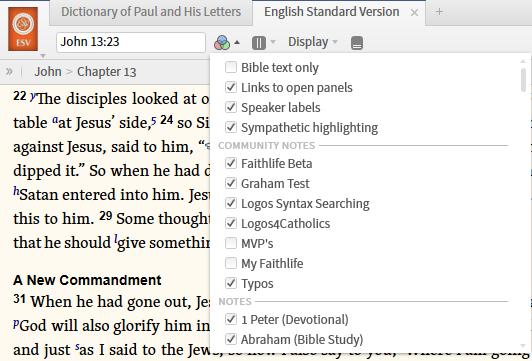Check the My Faithlife option
532x361 pixels.
[x=231, y=263]
